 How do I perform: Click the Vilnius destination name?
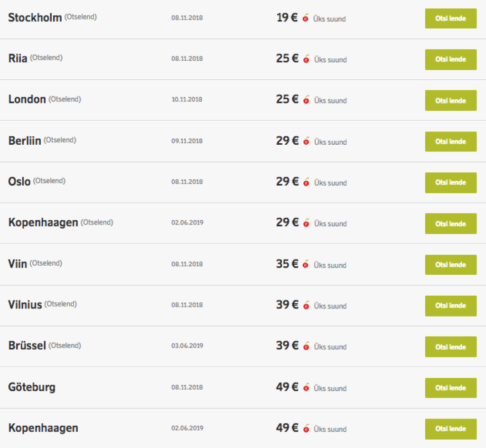pos(25,305)
